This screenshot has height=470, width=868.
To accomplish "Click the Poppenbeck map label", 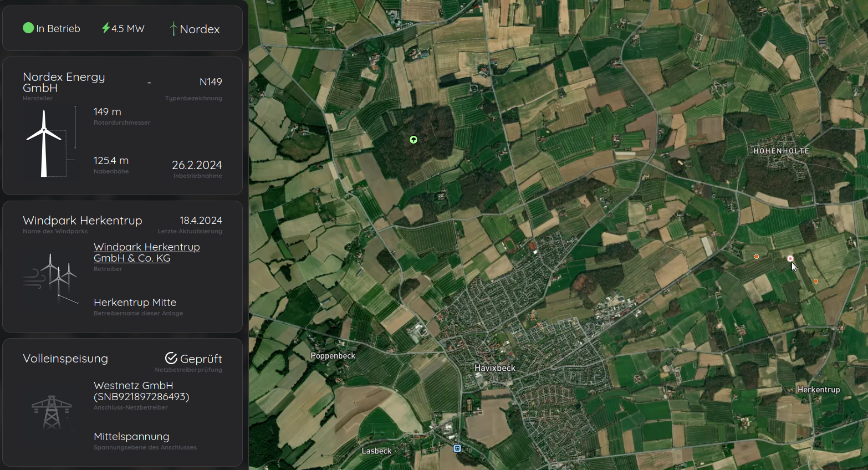I will click(333, 356).
